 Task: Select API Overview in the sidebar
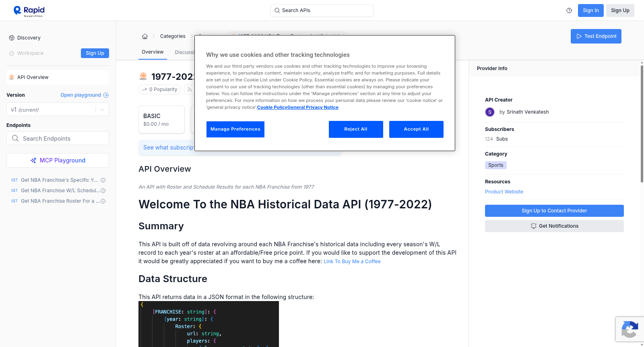click(x=58, y=77)
